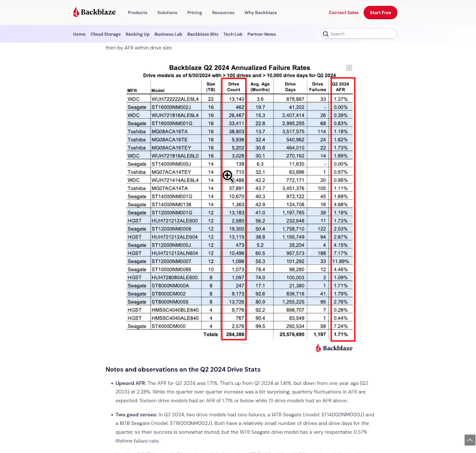Open the Partner News category
The width and height of the screenshot is (476, 453).
(261, 34)
